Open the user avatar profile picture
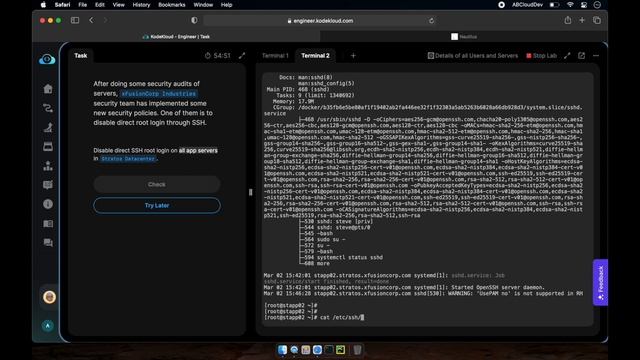The image size is (640, 360). pos(49,297)
